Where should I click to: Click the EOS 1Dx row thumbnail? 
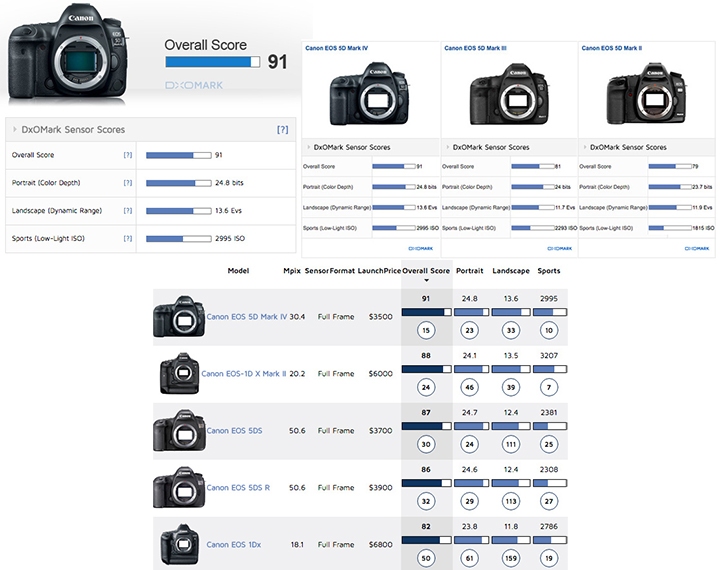click(x=180, y=544)
